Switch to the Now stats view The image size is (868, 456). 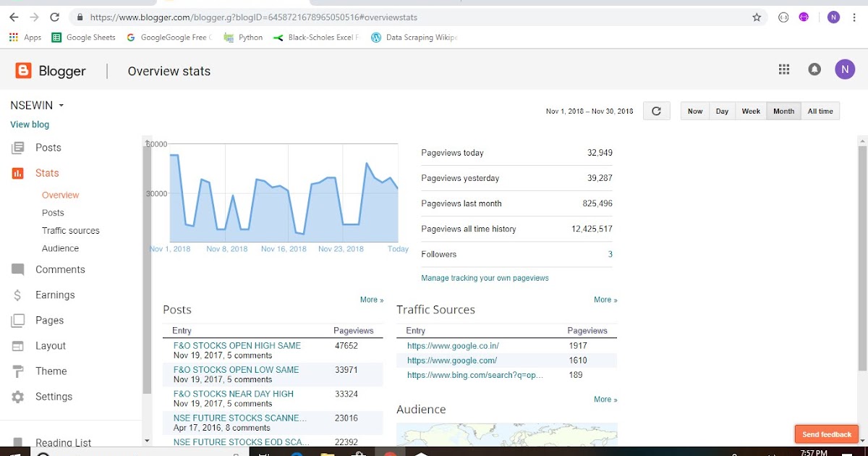pos(694,111)
